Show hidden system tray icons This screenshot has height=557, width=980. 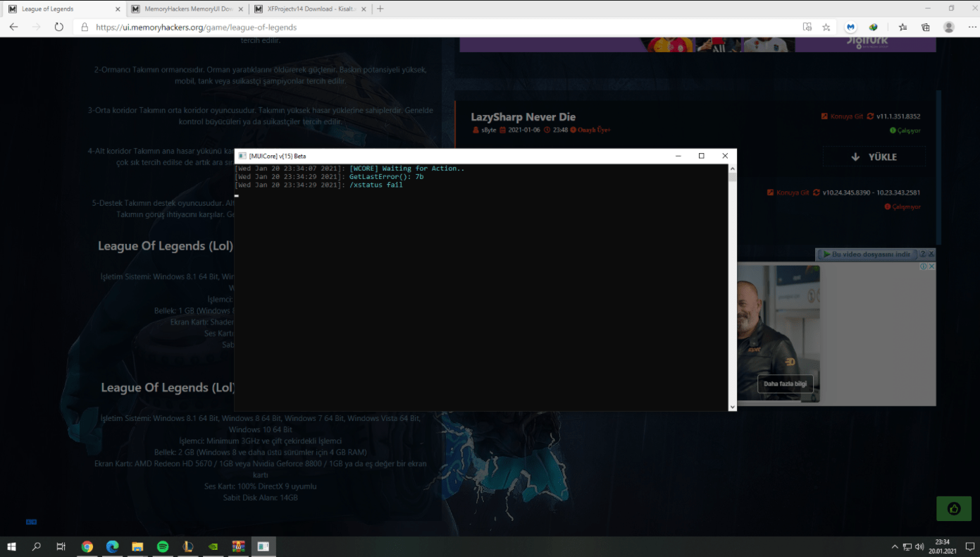click(895, 546)
